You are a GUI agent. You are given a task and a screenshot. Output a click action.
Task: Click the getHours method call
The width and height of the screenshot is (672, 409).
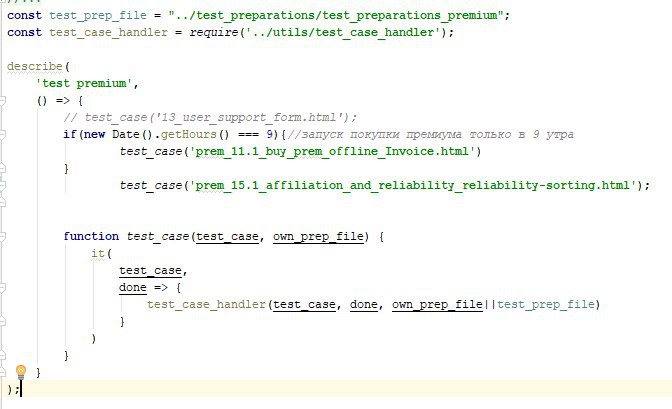[x=189, y=134]
